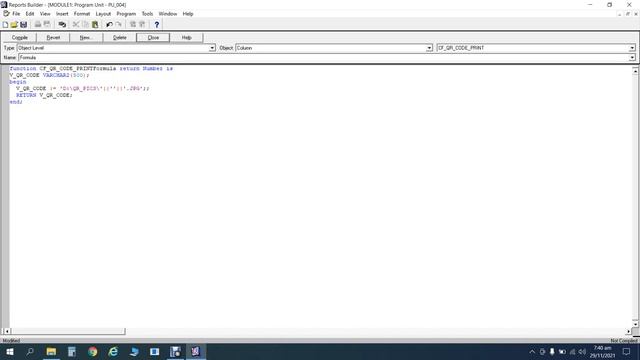640x360 pixels.
Task: Open the Tools menu
Action: pos(147,14)
